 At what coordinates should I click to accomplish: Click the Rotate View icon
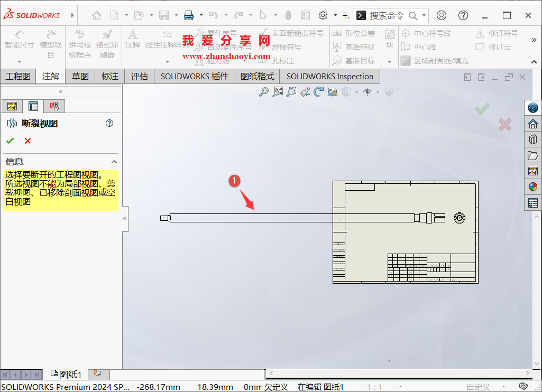point(318,91)
